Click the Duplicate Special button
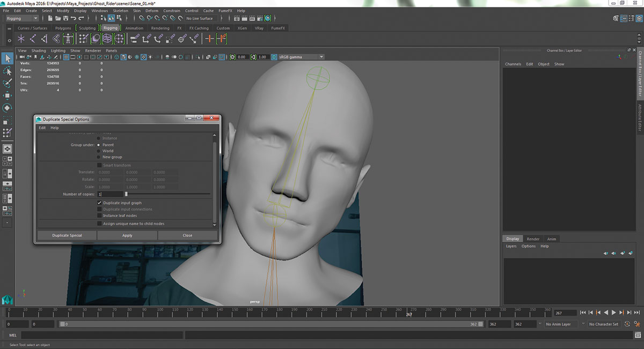Image resolution: width=644 pixels, height=349 pixels. coord(67,235)
